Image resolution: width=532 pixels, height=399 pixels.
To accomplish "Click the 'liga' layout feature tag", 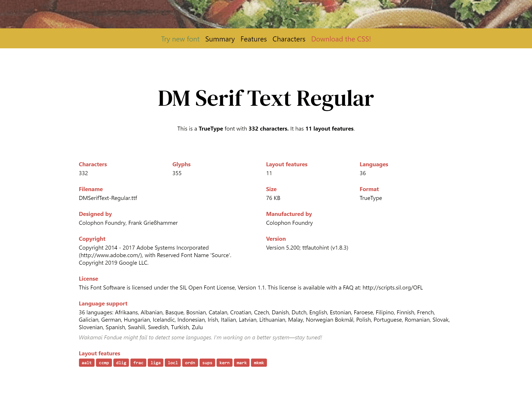I will (155, 363).
